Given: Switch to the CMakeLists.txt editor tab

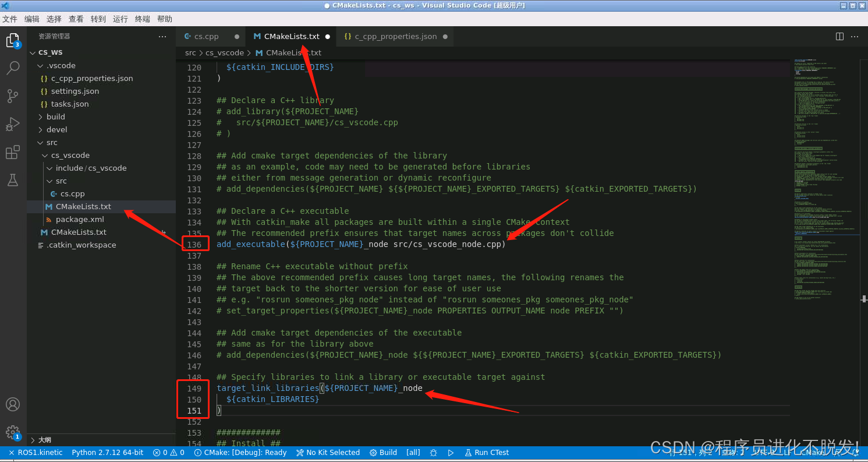Looking at the screenshot, I should click(x=292, y=36).
